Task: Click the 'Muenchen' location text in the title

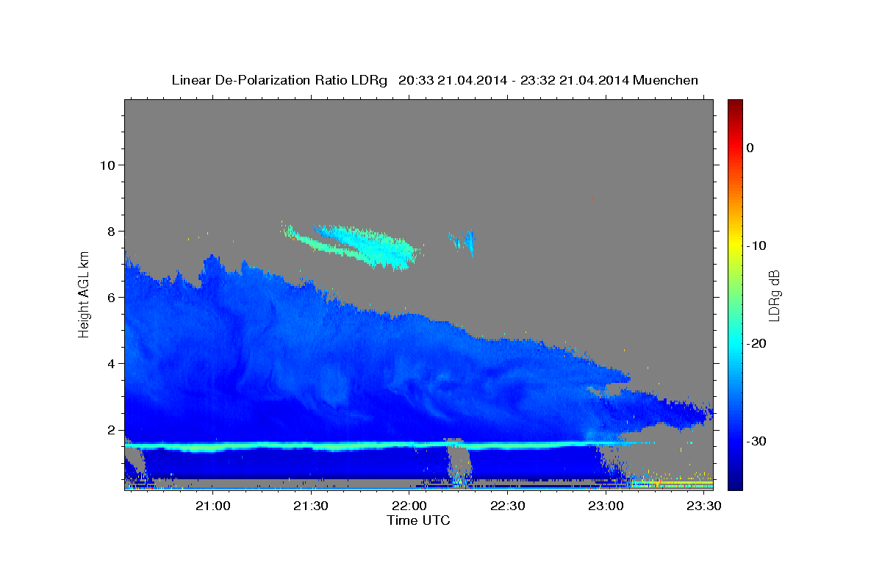Action: 665,80
